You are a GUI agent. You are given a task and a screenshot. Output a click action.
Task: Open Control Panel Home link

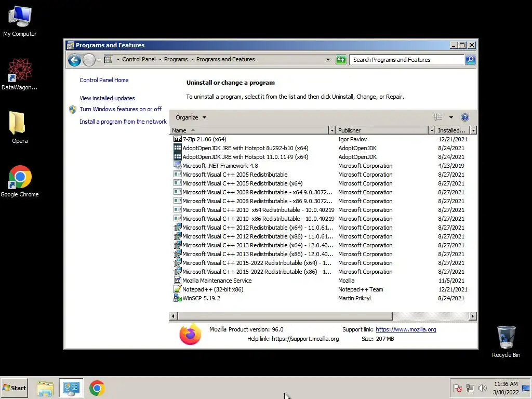point(104,80)
